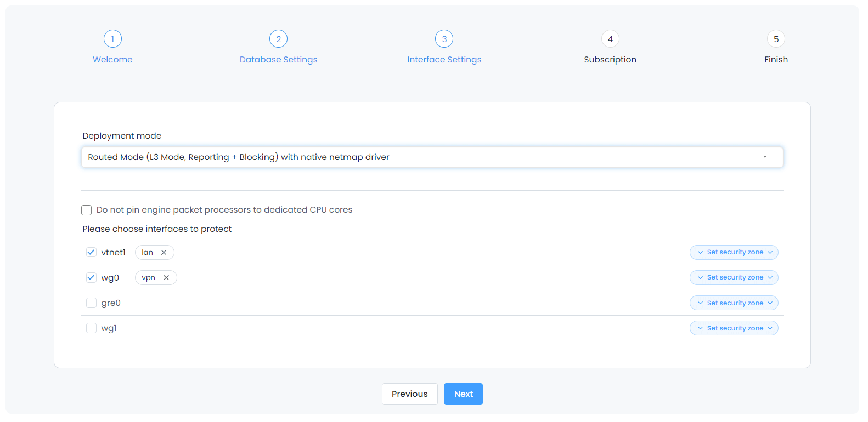This screenshot has width=868, height=422.
Task: Click the Previous button
Action: click(409, 394)
